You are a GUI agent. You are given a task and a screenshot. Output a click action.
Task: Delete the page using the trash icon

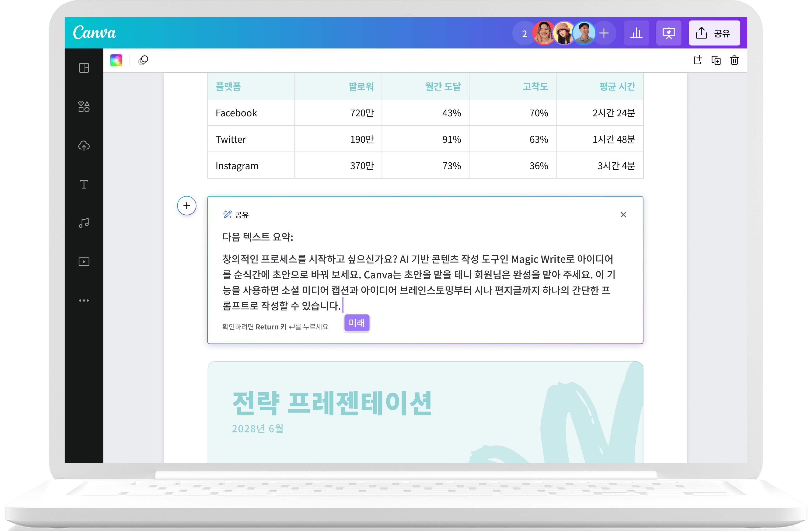pos(734,60)
